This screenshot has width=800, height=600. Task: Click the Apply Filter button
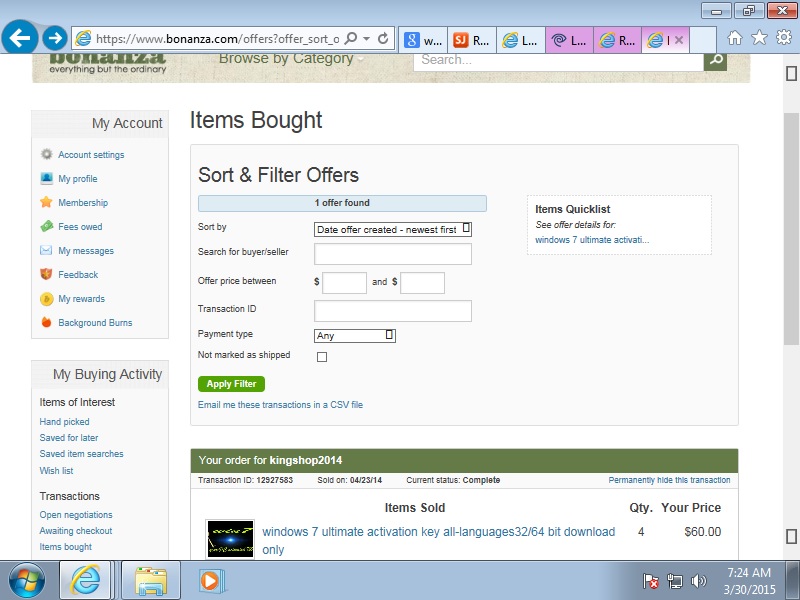pos(231,384)
